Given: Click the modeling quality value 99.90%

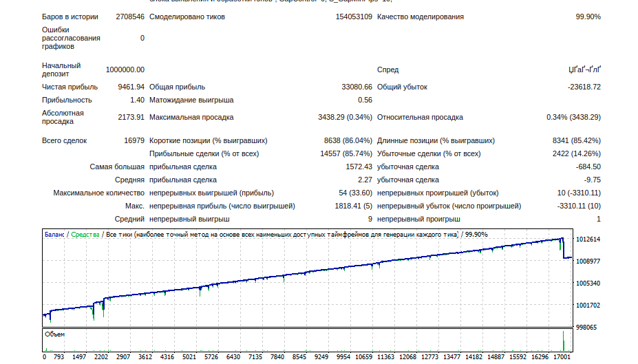Looking at the screenshot, I should pos(588,17).
